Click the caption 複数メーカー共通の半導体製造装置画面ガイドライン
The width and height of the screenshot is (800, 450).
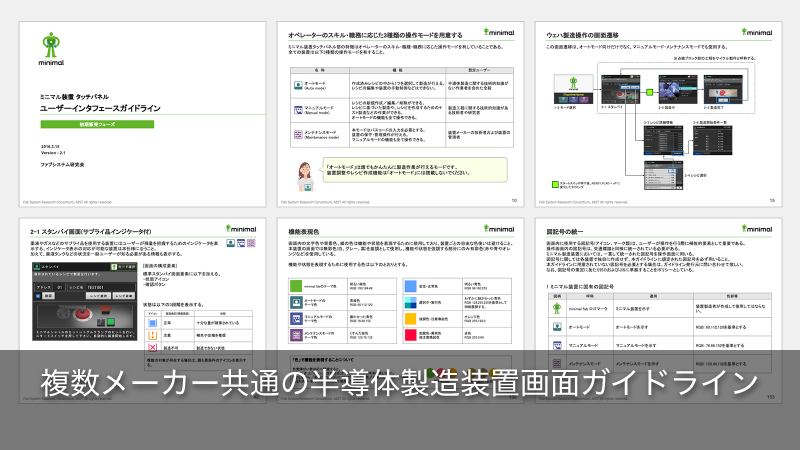point(399,383)
